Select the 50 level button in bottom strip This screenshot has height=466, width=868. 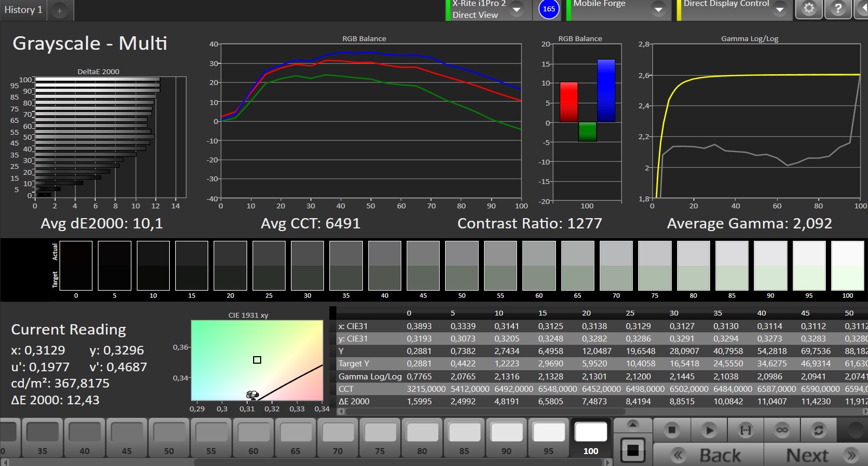coord(169,438)
